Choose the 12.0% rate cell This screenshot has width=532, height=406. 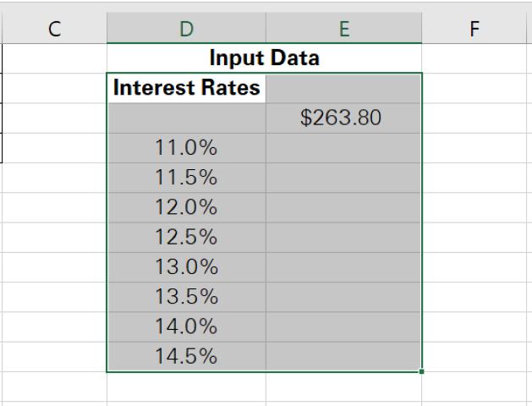point(186,207)
